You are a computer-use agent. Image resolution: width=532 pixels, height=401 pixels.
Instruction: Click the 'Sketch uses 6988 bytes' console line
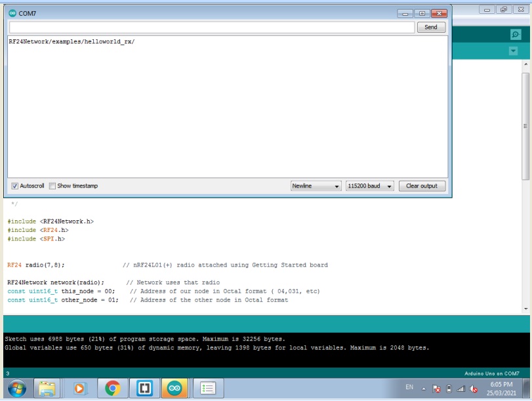[x=145, y=339]
